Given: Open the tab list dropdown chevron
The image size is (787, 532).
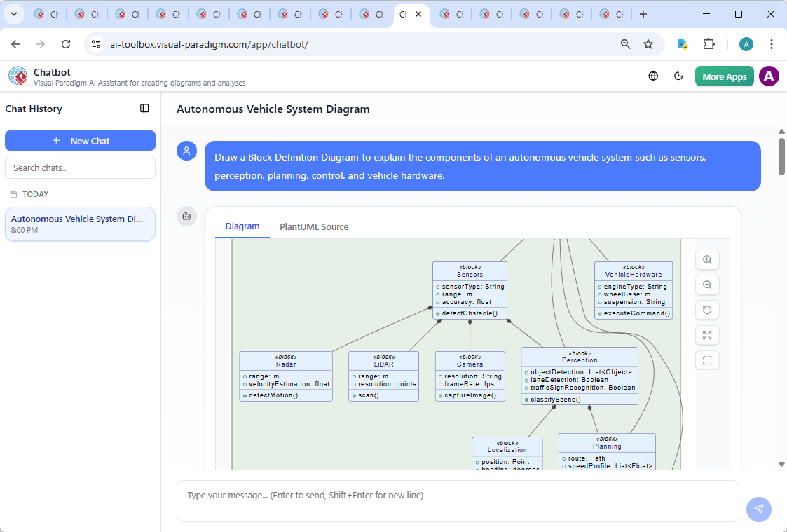Looking at the screenshot, I should pyautogui.click(x=13, y=13).
